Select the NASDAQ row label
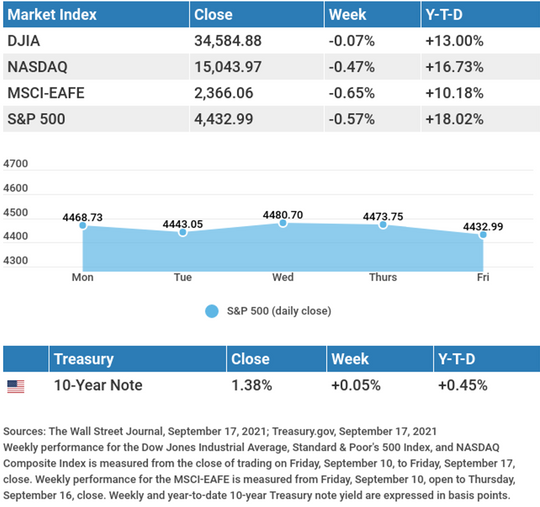The image size is (540, 507). point(38,67)
